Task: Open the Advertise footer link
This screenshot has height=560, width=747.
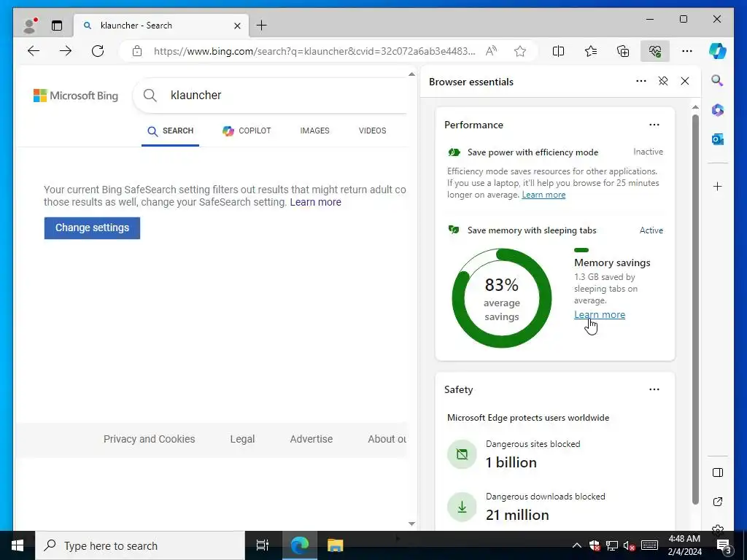Action: [x=311, y=439]
